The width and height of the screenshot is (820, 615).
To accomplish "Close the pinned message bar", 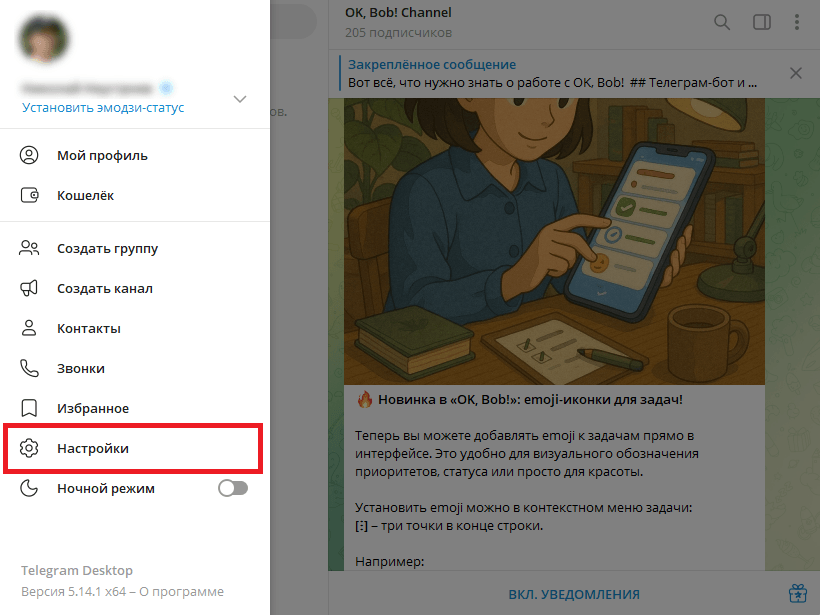I will [x=796, y=73].
